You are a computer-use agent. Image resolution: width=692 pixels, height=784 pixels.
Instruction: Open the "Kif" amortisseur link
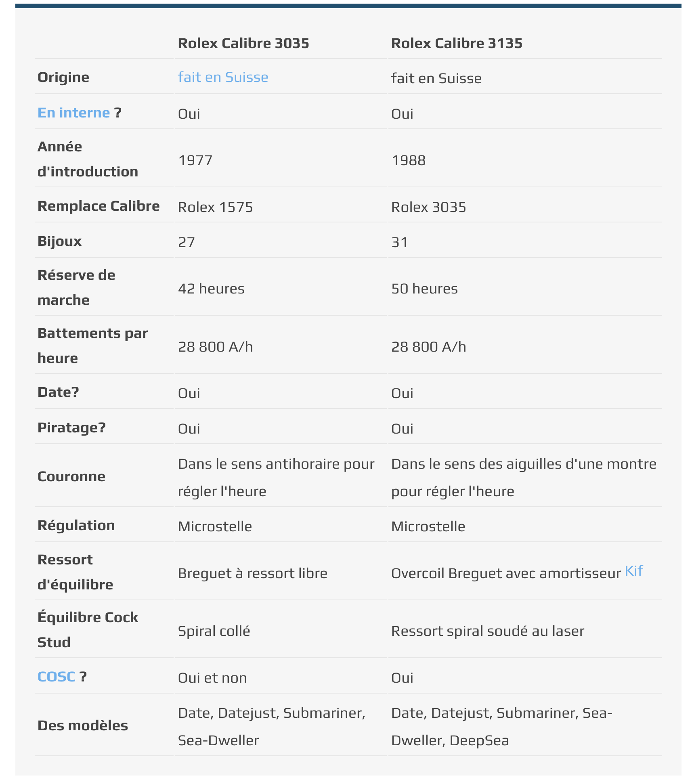(633, 570)
